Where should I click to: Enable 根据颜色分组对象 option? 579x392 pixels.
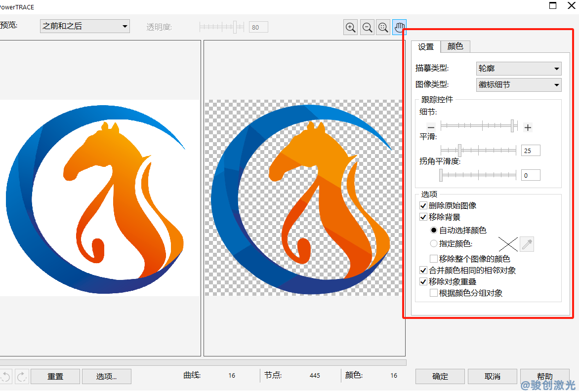tap(433, 293)
